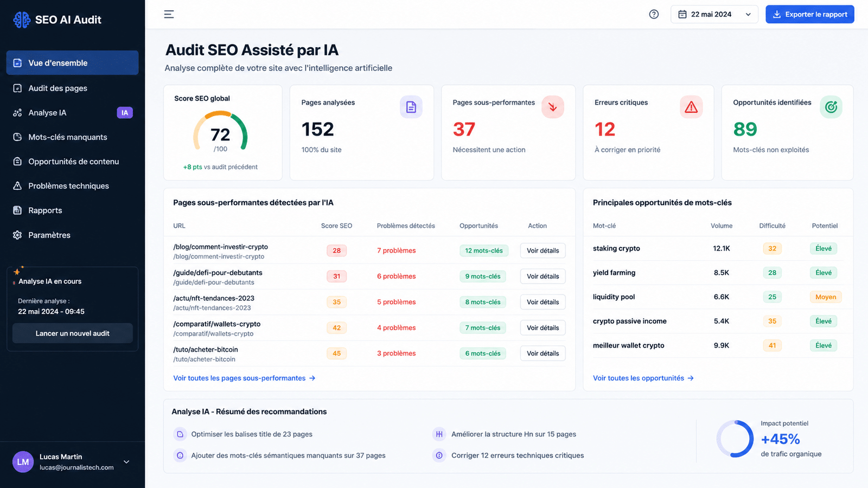Click the semantic keywords recommendation icon
This screenshot has height=488, width=868.
coord(180,455)
